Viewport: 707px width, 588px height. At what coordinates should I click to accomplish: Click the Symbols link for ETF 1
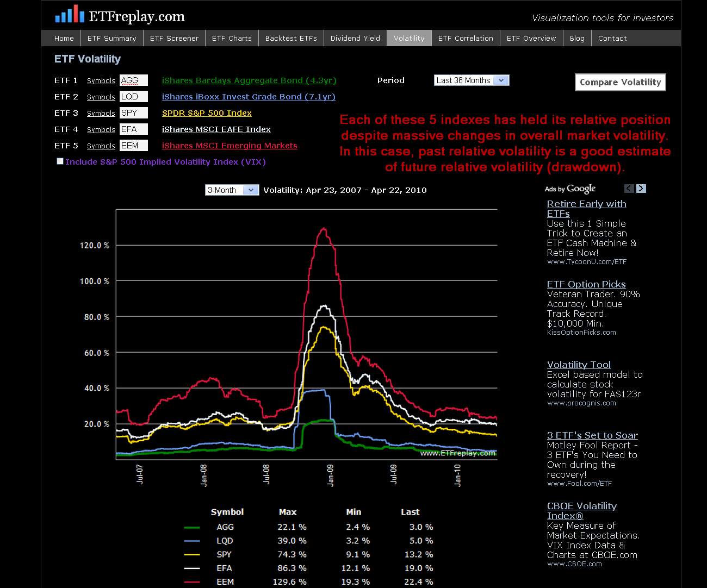pos(101,80)
